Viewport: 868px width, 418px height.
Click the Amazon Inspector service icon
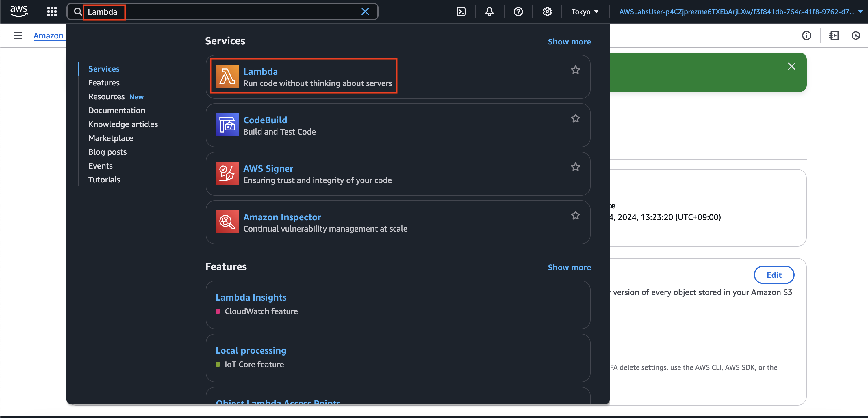227,221
